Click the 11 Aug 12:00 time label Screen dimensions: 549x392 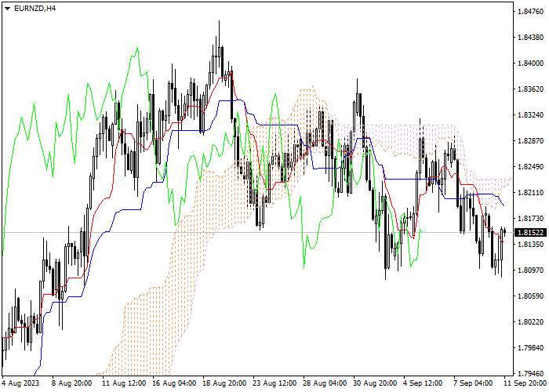point(124,383)
